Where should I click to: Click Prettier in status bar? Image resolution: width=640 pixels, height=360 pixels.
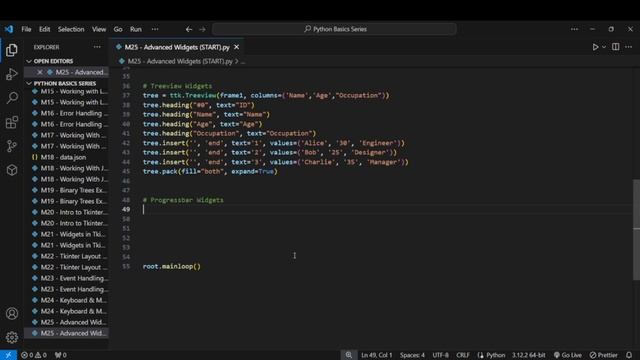point(604,355)
